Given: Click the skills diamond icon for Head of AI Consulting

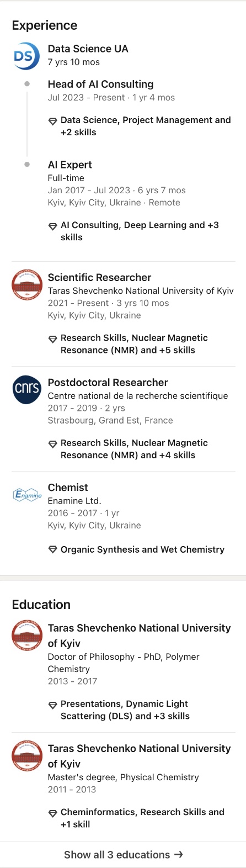Looking at the screenshot, I should pos(53,121).
